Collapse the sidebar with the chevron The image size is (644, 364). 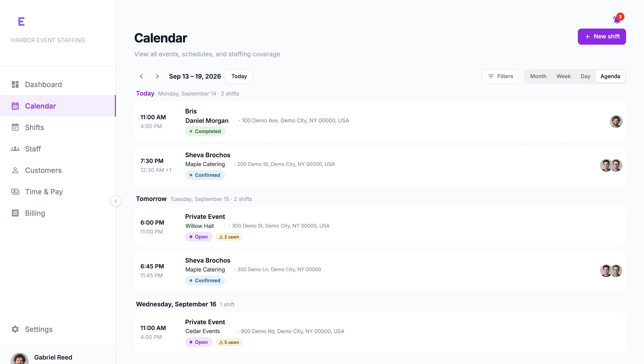pyautogui.click(x=116, y=201)
